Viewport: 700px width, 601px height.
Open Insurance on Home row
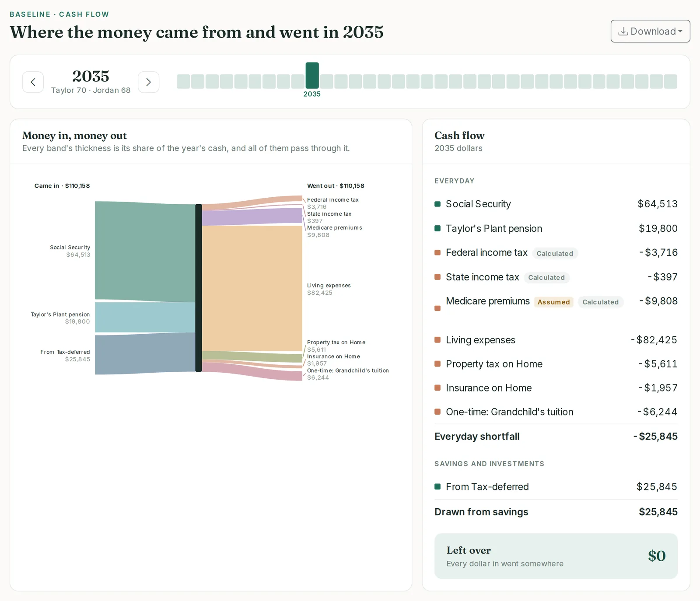[x=556, y=388]
